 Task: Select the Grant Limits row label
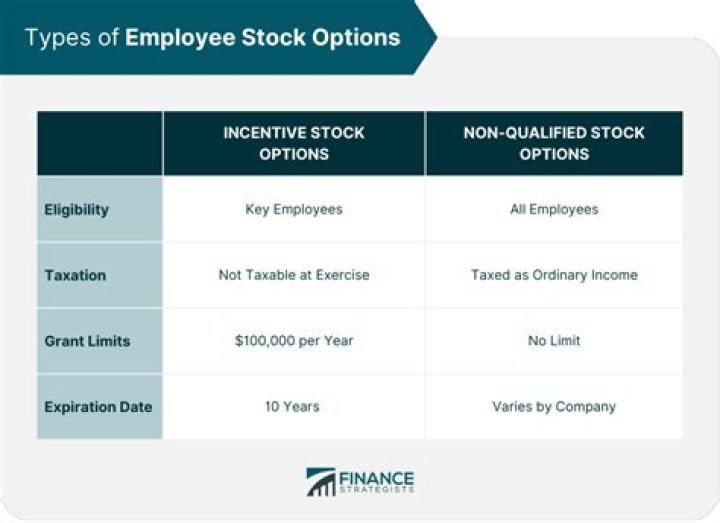85,341
